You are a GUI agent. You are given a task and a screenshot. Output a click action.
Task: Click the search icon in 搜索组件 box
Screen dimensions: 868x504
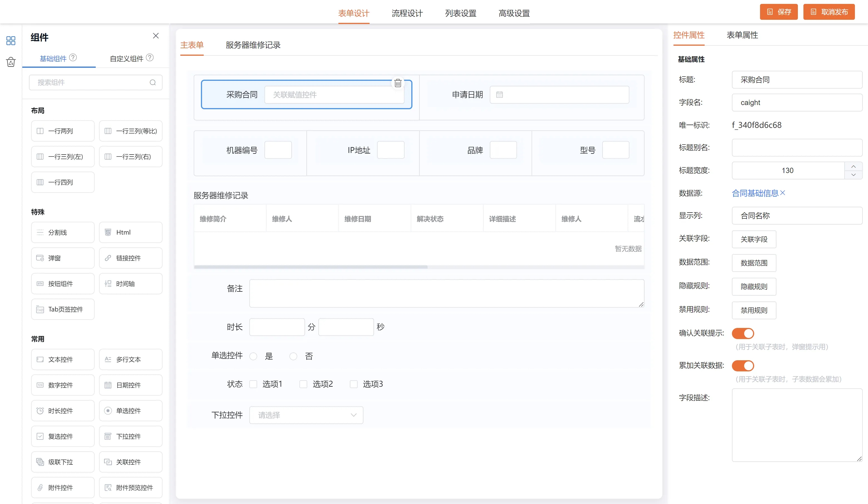coord(153,82)
